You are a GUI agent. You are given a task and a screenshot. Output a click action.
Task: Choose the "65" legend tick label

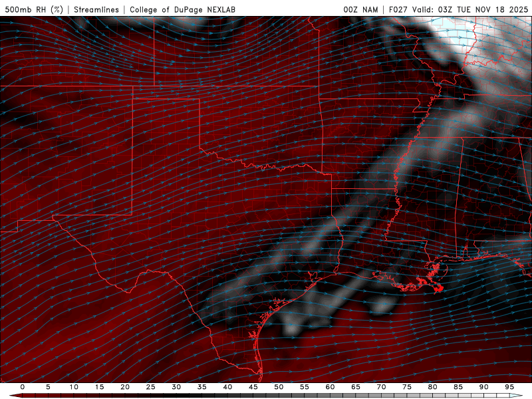point(356,387)
